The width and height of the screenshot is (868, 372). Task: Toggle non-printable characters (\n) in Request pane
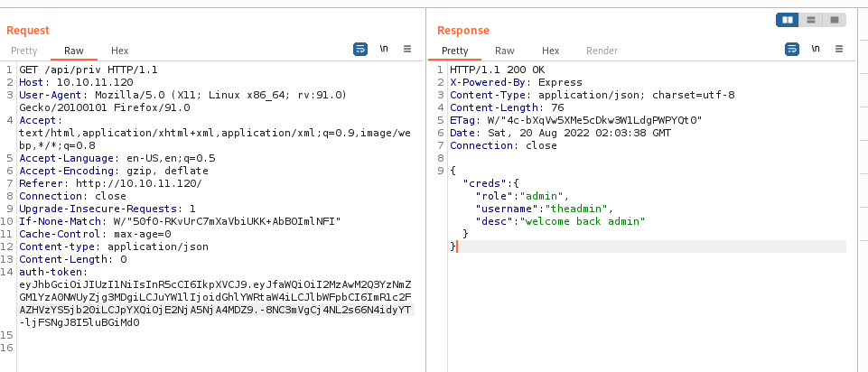coord(384,49)
